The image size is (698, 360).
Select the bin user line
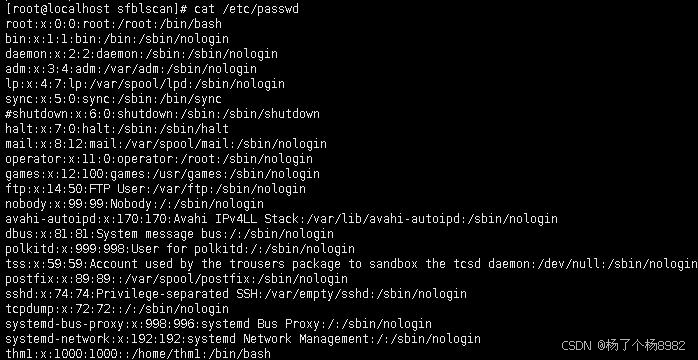(117, 39)
